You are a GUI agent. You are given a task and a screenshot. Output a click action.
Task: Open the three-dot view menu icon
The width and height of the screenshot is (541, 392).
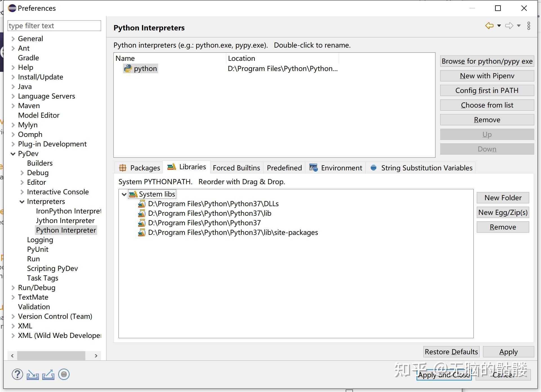pos(529,26)
